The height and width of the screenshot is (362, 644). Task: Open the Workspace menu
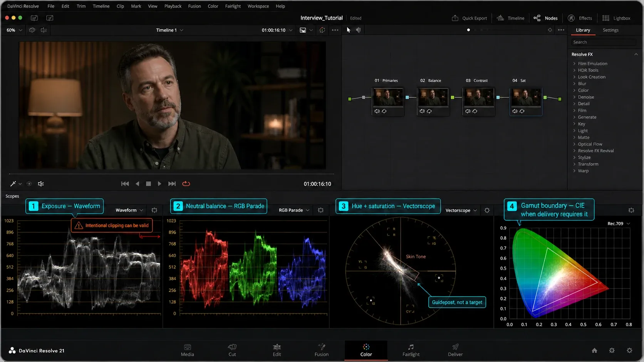(x=258, y=6)
